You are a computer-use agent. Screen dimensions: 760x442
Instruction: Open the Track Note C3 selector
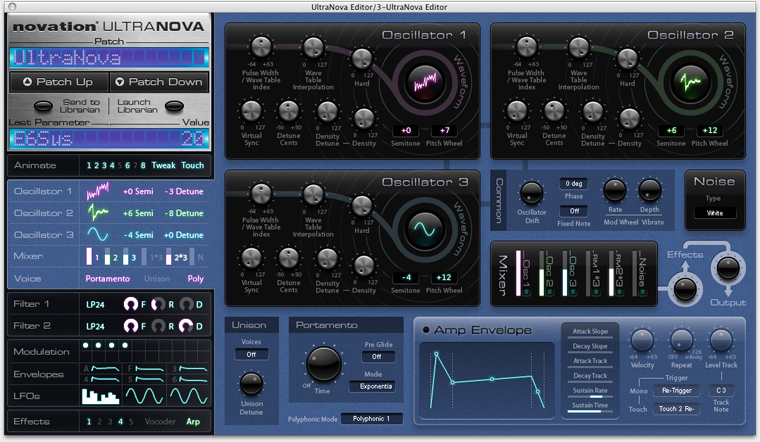(x=721, y=390)
